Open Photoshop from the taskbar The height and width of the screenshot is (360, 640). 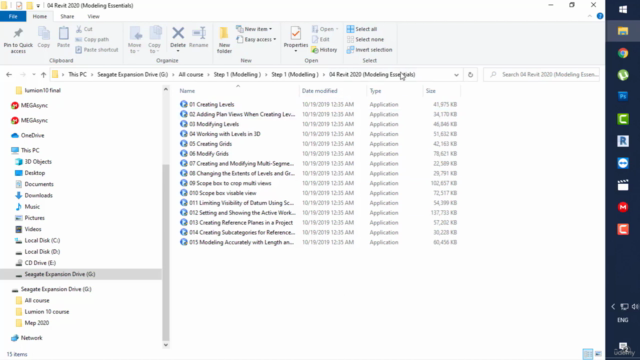tap(623, 97)
